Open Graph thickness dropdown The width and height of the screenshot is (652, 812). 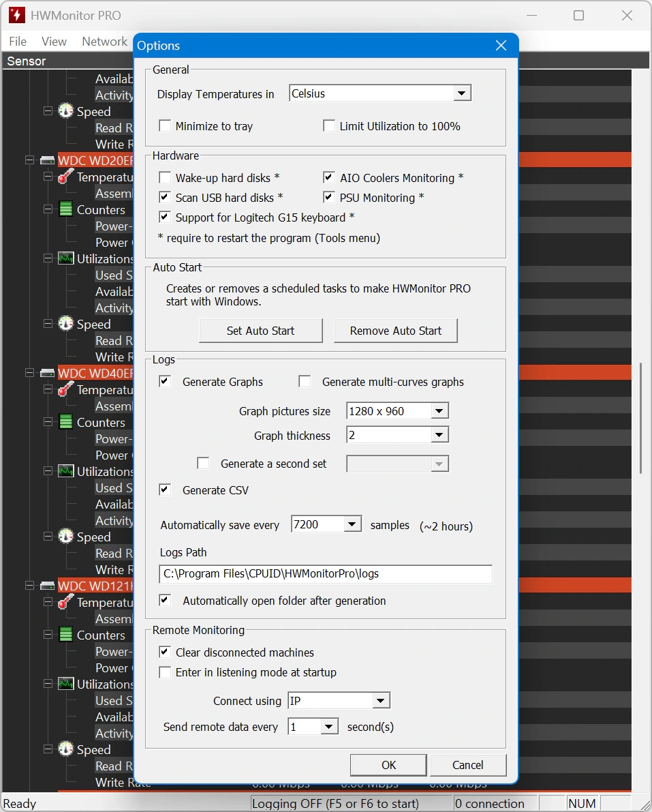pyautogui.click(x=439, y=435)
